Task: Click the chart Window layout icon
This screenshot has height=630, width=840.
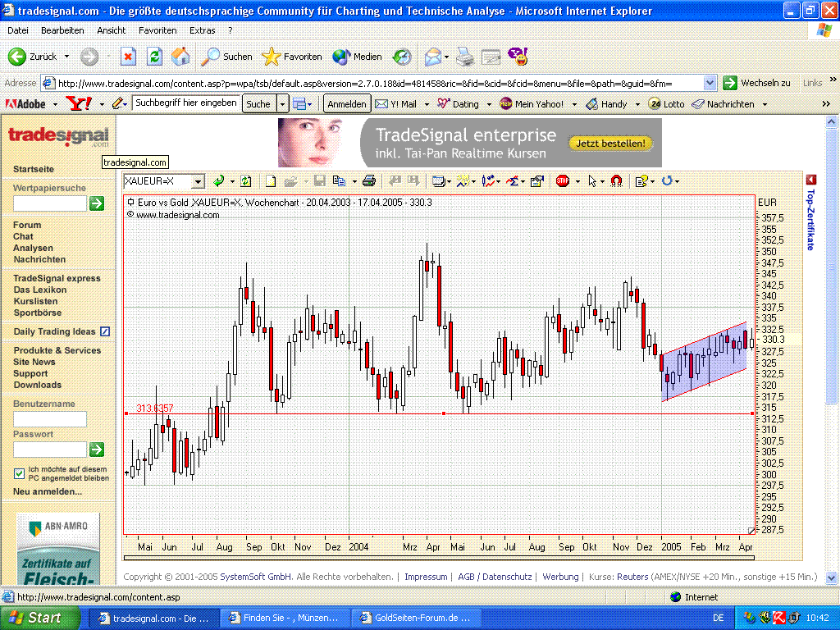Action: (x=439, y=181)
